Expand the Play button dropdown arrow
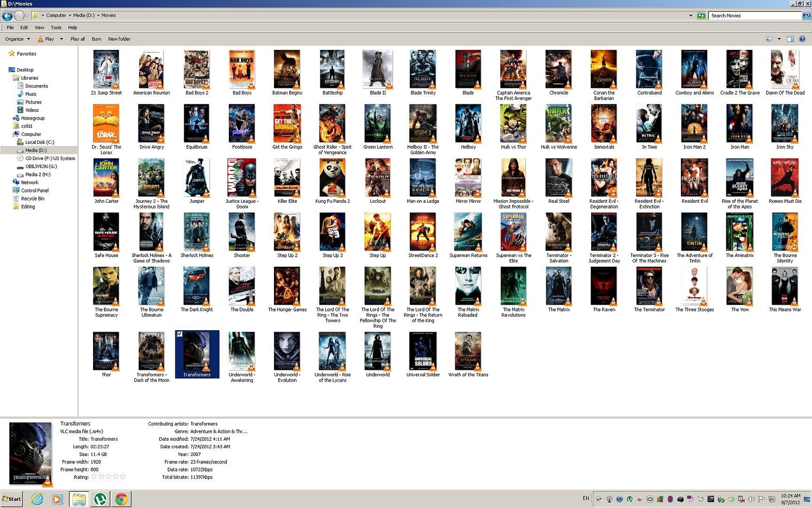Screen dimensions: 812x508 pos(62,39)
